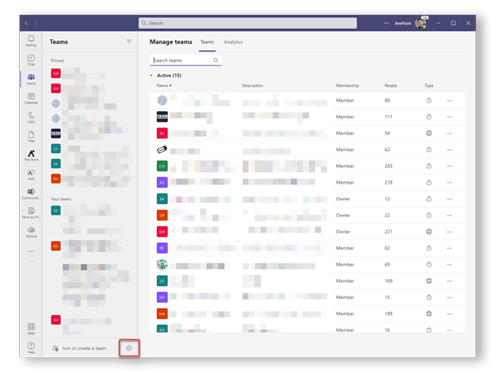Open more apps ellipsis in sidebar
The image size is (500, 372).
[x=31, y=251]
